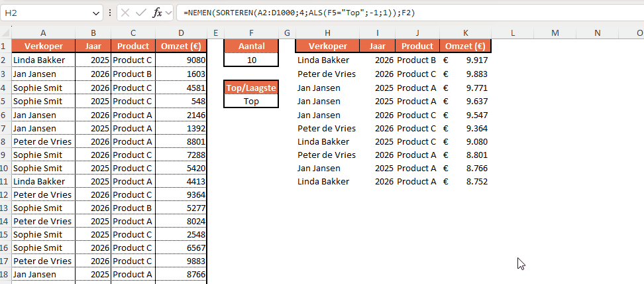Click the Top/Laagste cell containing Top
Image resolution: width=644 pixels, height=284 pixels.
(250, 101)
